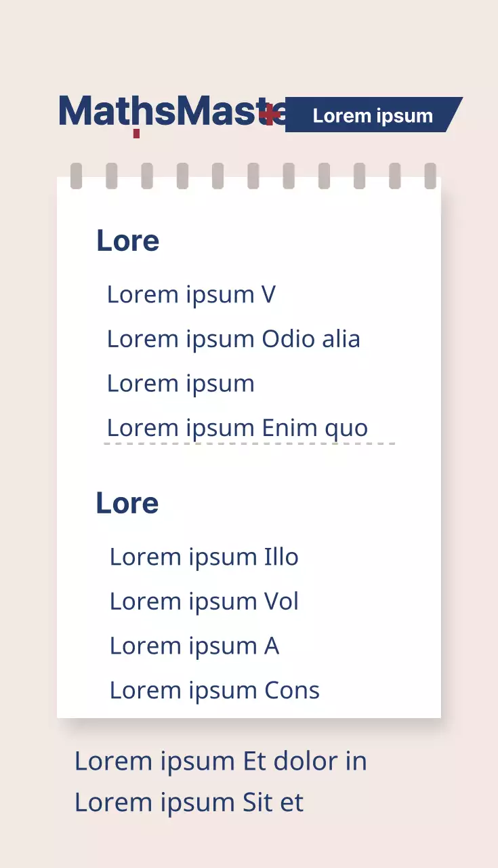498x868 pixels.
Task: Select the 'Lore' heading above 'Lorem ipsum V'
Action: [128, 241]
